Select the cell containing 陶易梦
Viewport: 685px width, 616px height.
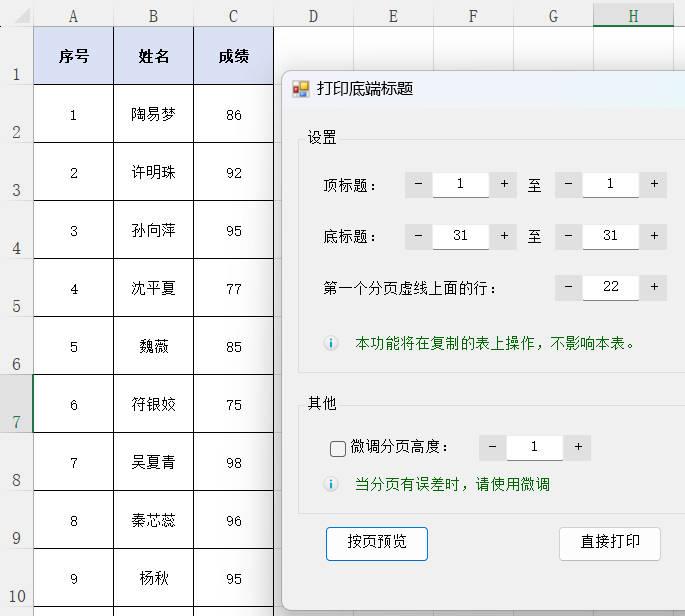pyautogui.click(x=153, y=114)
